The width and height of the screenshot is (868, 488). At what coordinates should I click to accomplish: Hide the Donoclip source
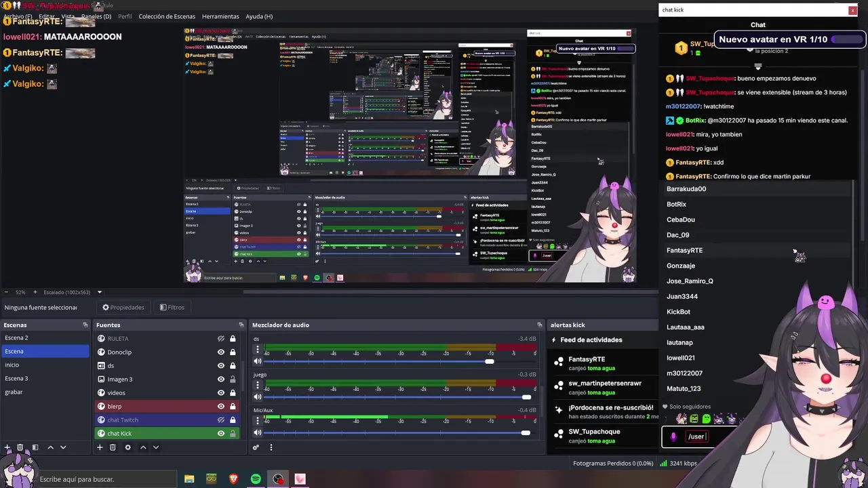[221, 352]
